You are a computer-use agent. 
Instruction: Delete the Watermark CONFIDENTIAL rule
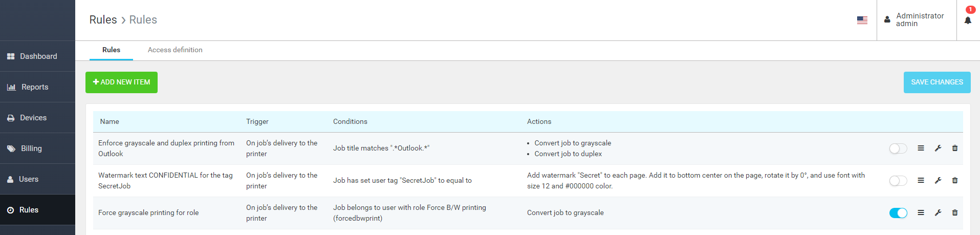pyautogui.click(x=955, y=181)
